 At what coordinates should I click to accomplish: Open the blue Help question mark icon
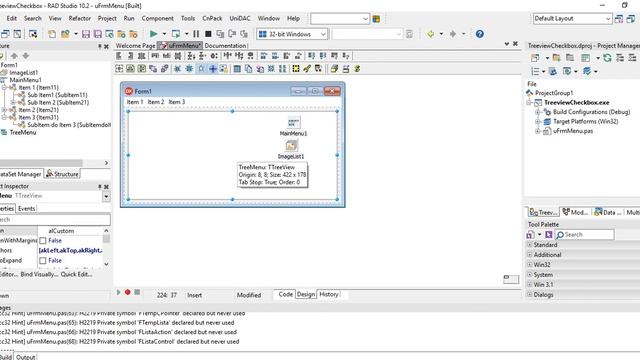click(x=480, y=34)
